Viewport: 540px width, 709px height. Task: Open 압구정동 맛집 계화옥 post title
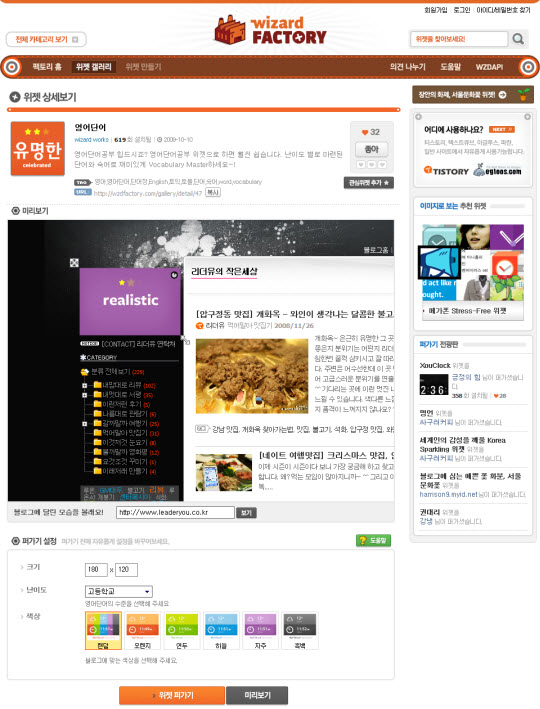tap(294, 314)
